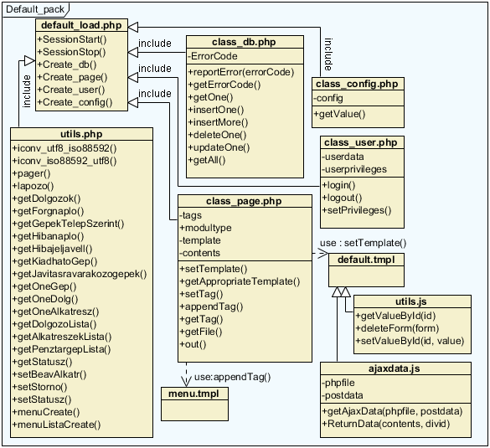Screen dimensions: 490x448
Task: Select the 'use:appendTag()' dependency label
Action: tap(233, 377)
